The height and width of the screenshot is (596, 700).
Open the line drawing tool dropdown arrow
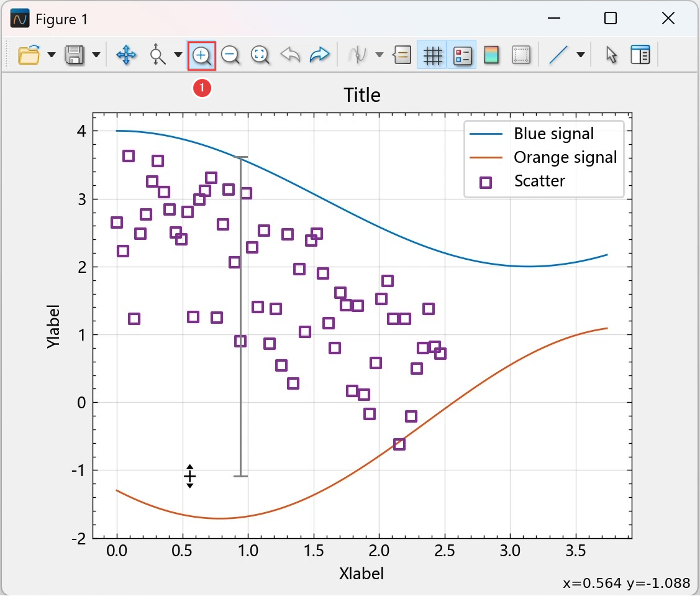pos(581,55)
